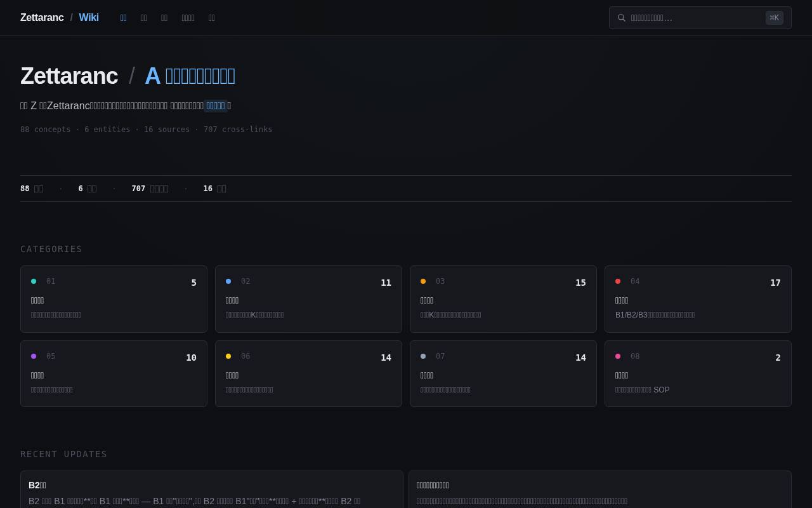This screenshot has height=508, width=812.
Task: Click the count 15 on card 03
Action: [x=580, y=283]
